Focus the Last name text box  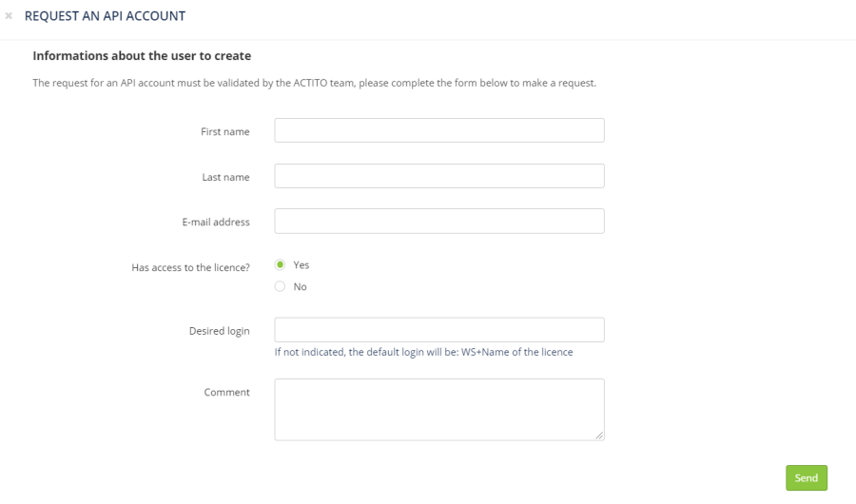point(438,176)
